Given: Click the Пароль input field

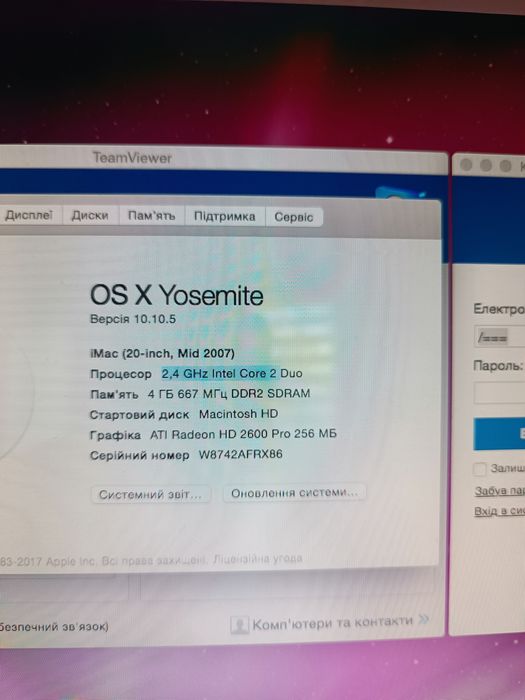Looking at the screenshot, I should (500, 393).
